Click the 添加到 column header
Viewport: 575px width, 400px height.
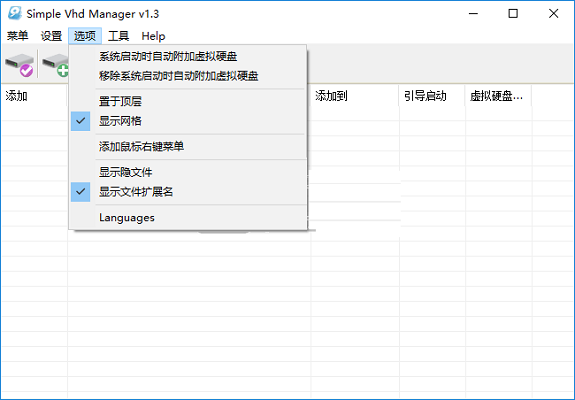click(x=355, y=96)
